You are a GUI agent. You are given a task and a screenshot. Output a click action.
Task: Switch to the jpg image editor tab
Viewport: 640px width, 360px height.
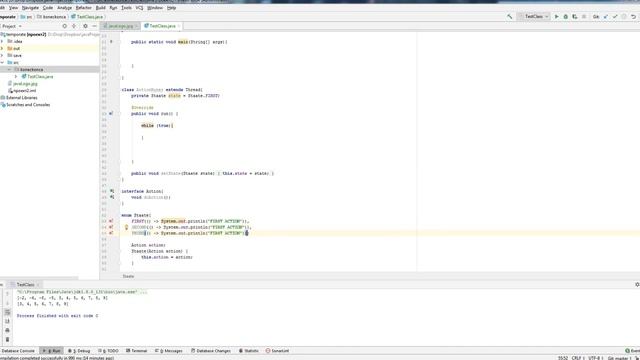[121, 26]
